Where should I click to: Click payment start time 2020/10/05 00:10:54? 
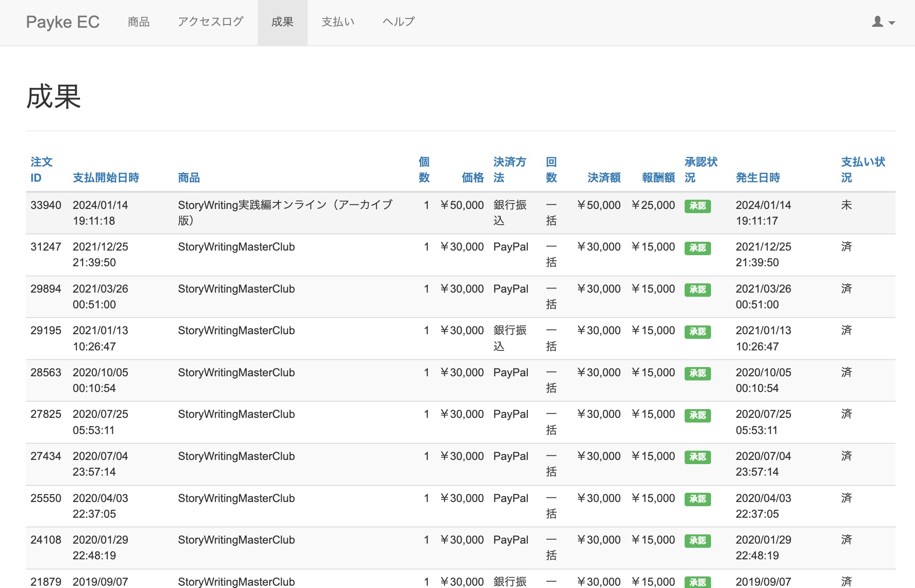[x=100, y=380]
